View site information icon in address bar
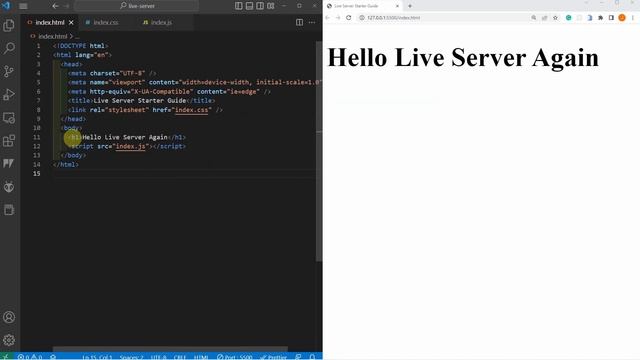 [362, 18]
